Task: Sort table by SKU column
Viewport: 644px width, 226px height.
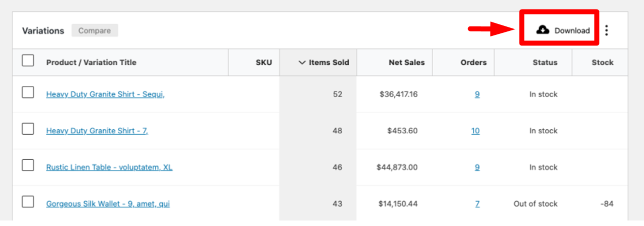Action: tap(264, 62)
